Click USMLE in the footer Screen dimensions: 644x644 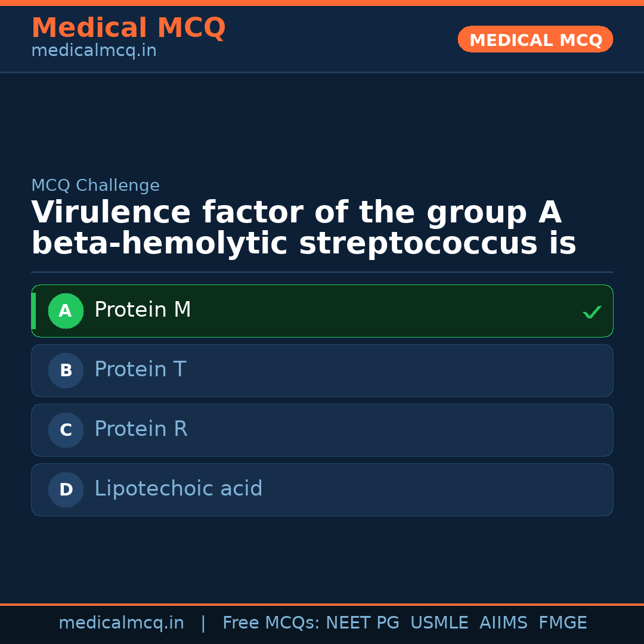point(439,623)
